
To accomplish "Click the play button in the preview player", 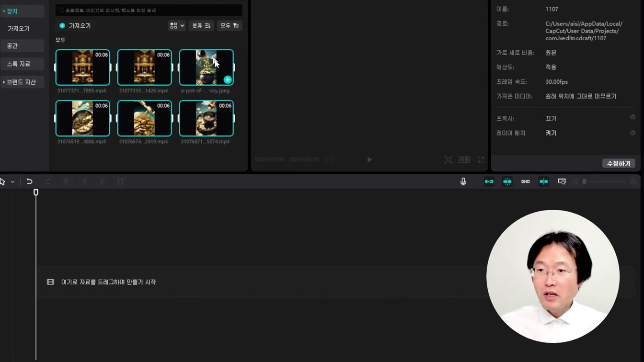I will 369,159.
